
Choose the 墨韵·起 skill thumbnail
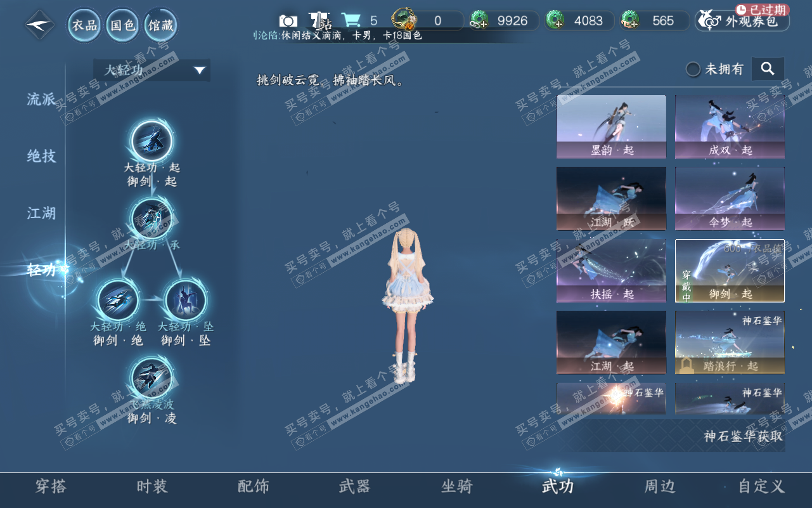pyautogui.click(x=612, y=127)
